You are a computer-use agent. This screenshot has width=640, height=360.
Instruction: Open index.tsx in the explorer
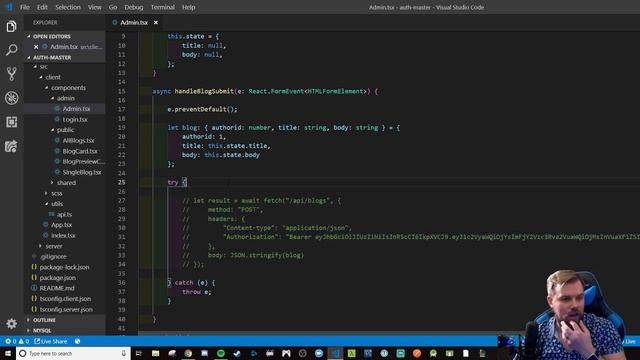[x=63, y=236]
